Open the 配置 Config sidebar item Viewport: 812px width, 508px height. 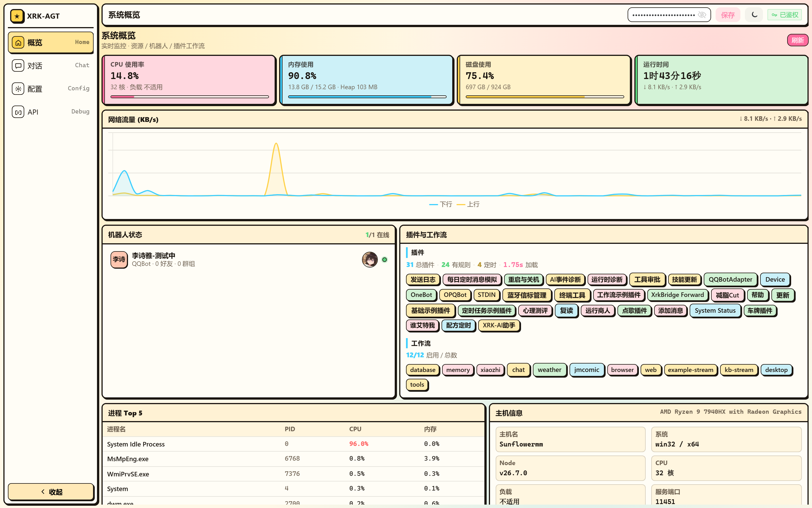tap(51, 89)
